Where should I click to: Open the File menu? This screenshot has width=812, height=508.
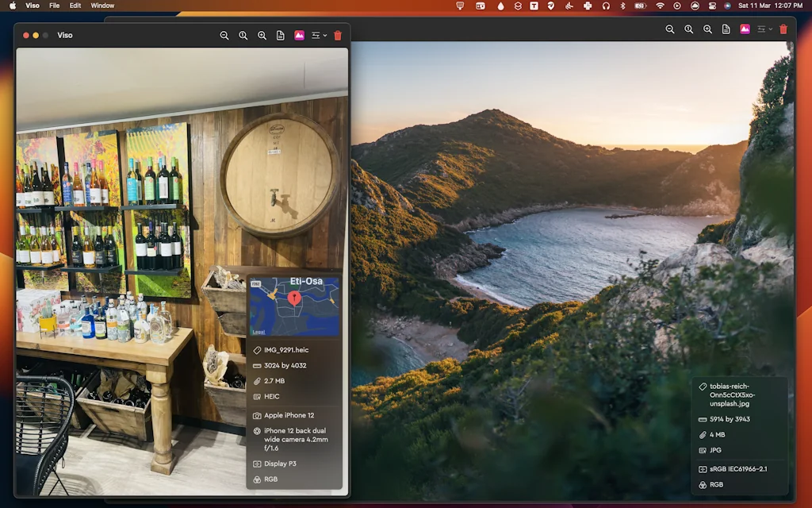[54, 6]
